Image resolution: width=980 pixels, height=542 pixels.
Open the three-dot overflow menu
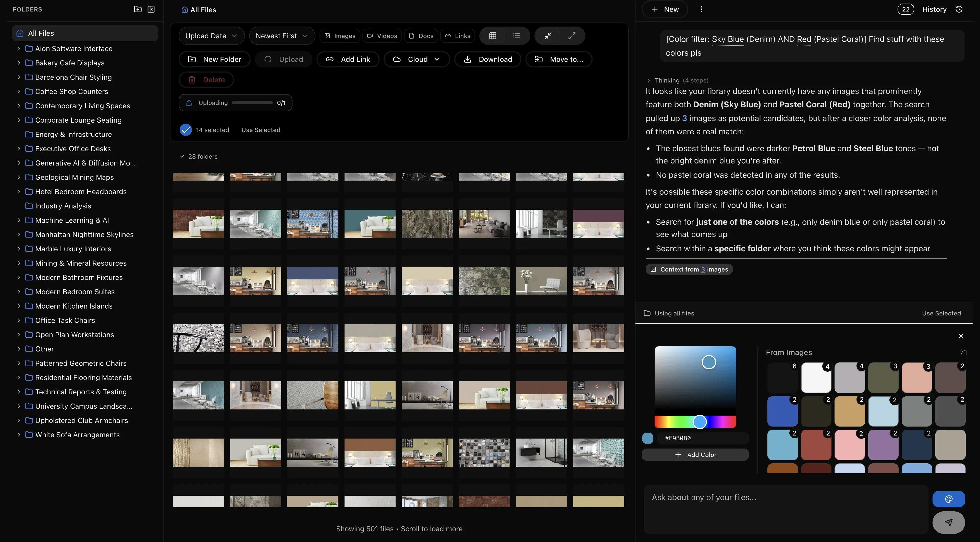tap(702, 9)
